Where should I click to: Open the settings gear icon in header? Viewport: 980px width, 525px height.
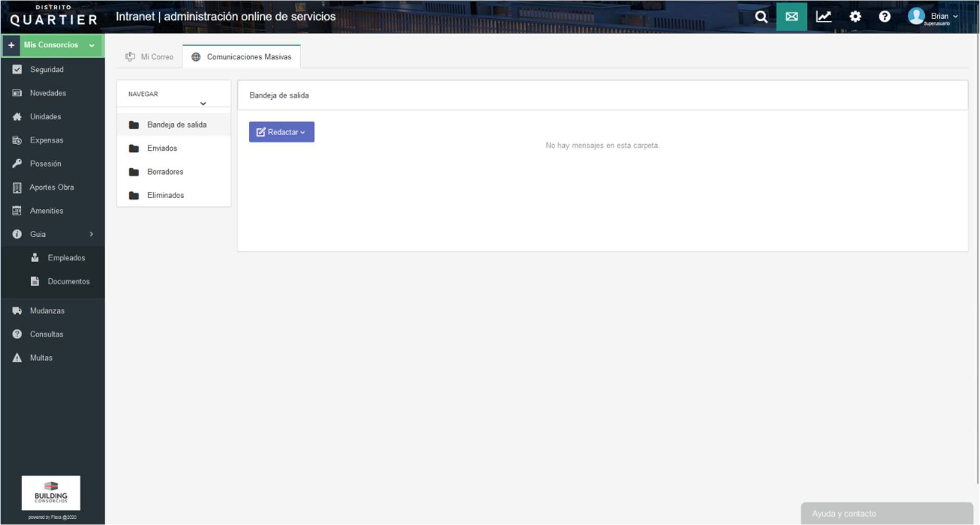(x=855, y=17)
